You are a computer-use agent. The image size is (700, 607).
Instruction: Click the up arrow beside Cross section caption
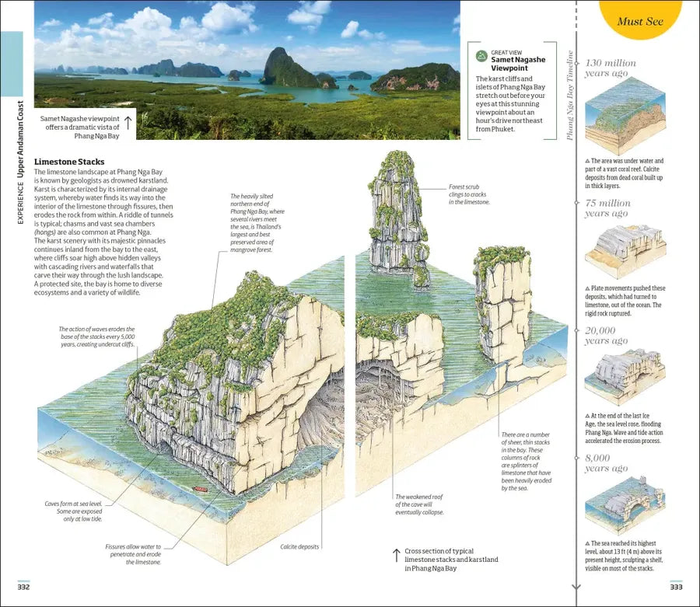[396, 556]
